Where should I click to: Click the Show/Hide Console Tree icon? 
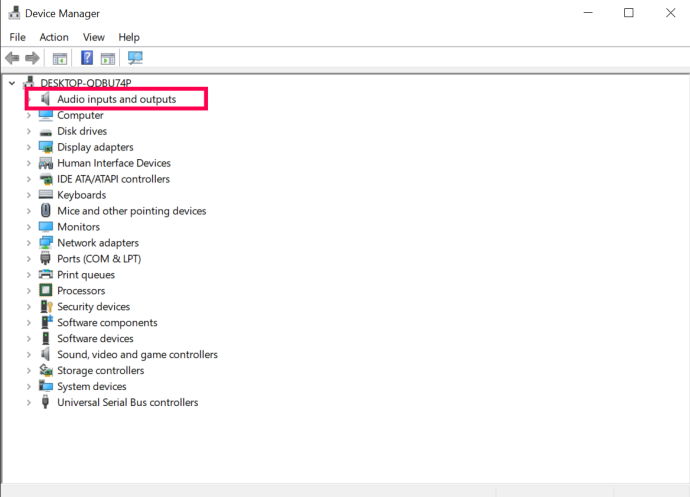(60, 58)
